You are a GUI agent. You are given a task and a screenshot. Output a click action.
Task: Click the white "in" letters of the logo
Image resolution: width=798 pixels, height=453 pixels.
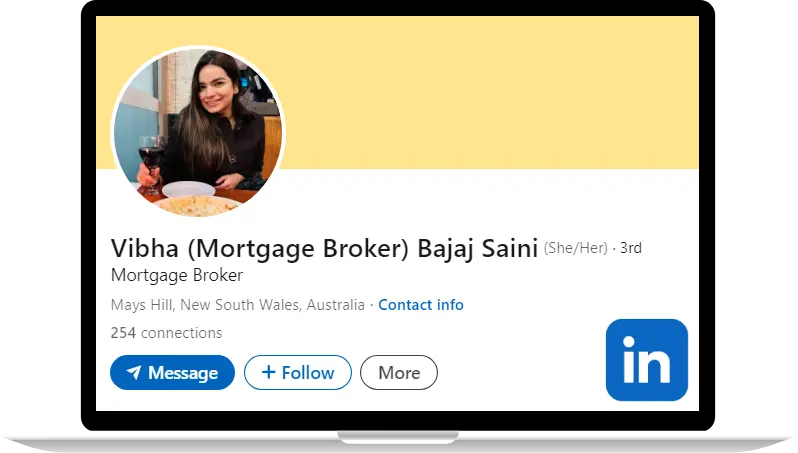pyautogui.click(x=646, y=359)
